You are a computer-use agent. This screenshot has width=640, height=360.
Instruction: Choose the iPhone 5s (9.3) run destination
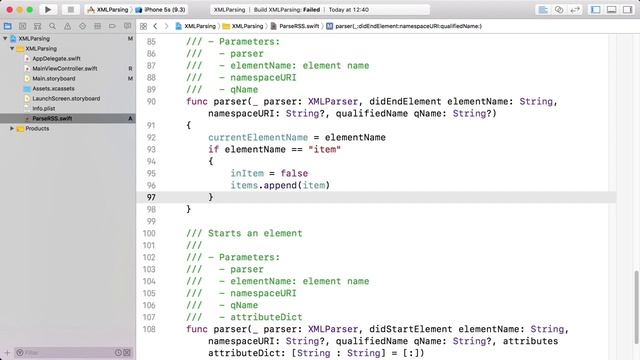[160, 9]
